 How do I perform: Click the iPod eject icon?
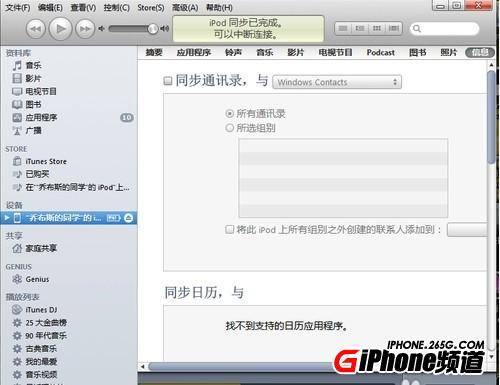[129, 218]
